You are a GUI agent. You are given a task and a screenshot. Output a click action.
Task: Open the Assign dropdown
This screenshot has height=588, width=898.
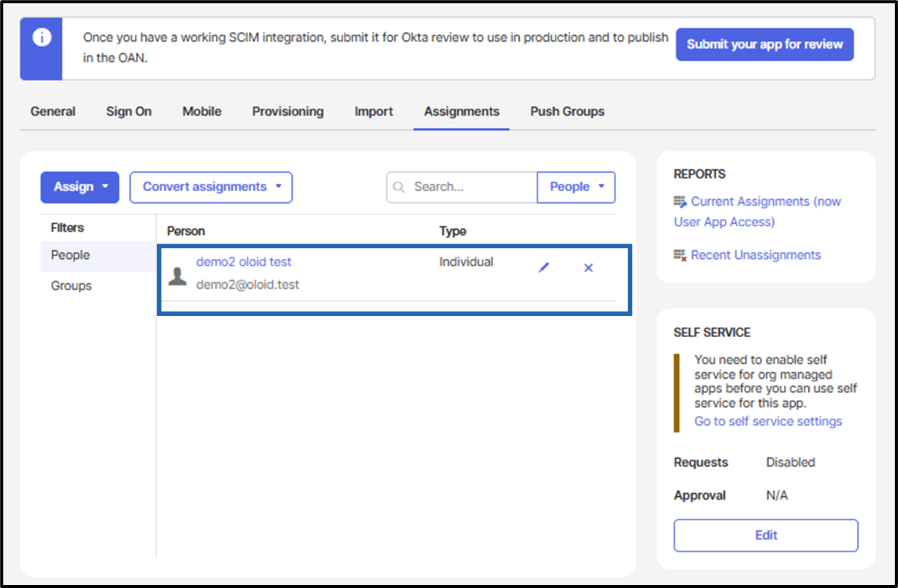pyautogui.click(x=80, y=187)
